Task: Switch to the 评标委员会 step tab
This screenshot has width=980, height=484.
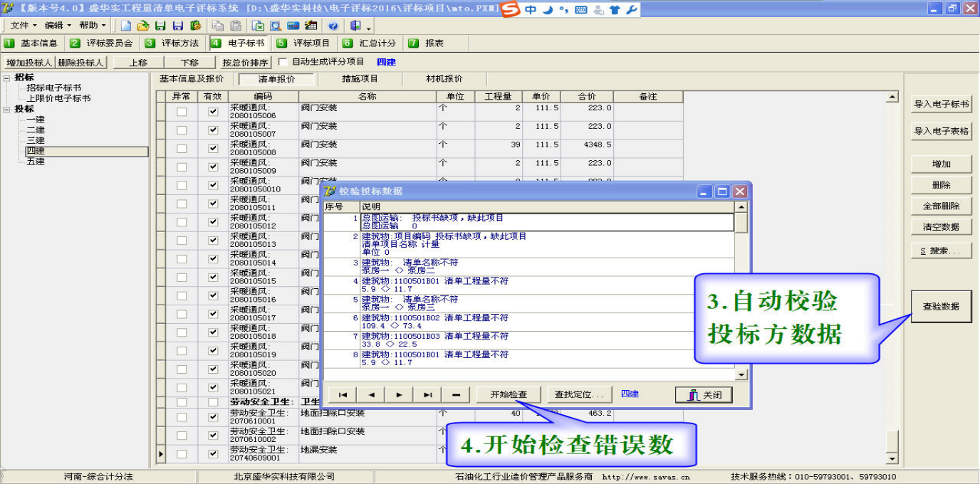Action: point(102,43)
